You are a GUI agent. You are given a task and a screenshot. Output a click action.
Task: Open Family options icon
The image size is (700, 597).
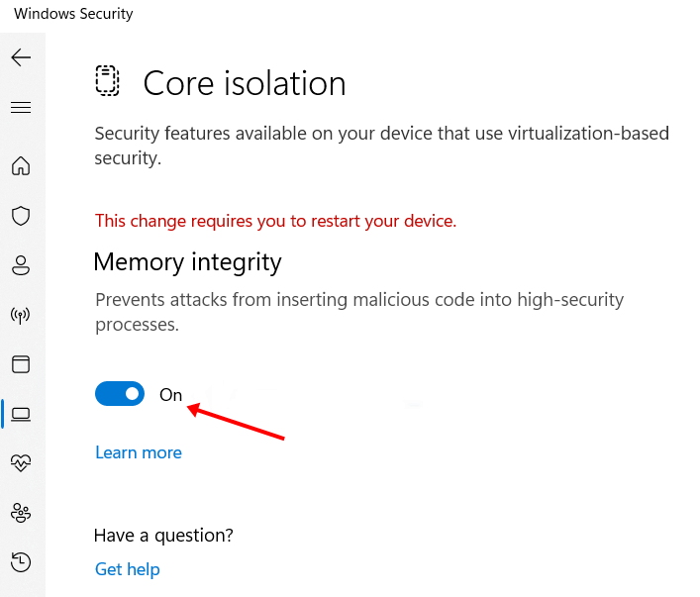coord(21,512)
